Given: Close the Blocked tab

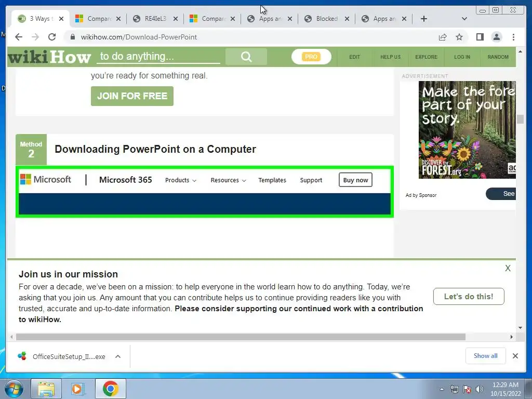Looking at the screenshot, I should click(347, 19).
